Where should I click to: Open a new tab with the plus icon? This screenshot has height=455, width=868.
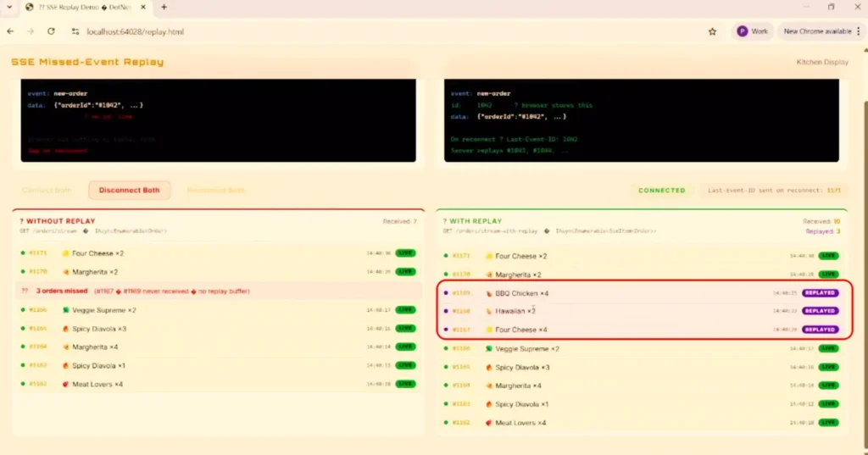164,7
